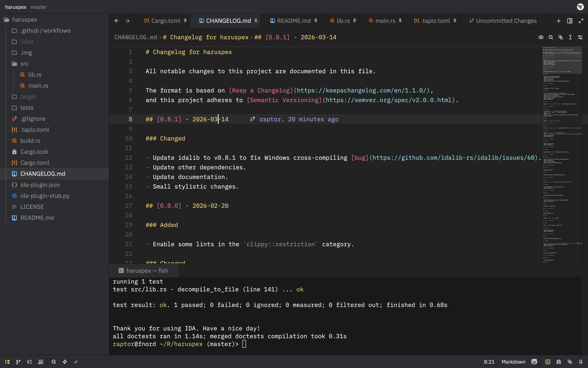Click the 8:21 cursor position indicator
The width and height of the screenshot is (588, 368).
click(489, 362)
